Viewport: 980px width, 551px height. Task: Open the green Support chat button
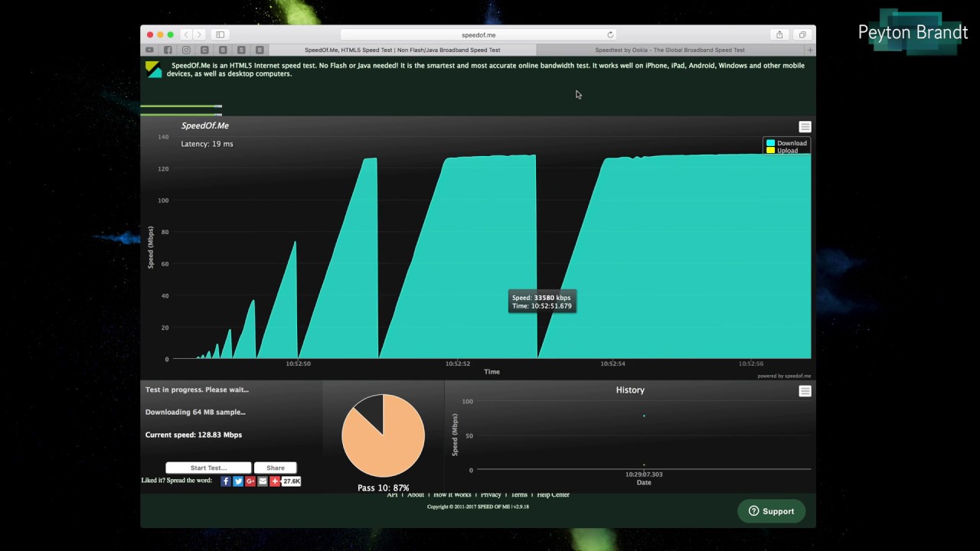pos(771,511)
